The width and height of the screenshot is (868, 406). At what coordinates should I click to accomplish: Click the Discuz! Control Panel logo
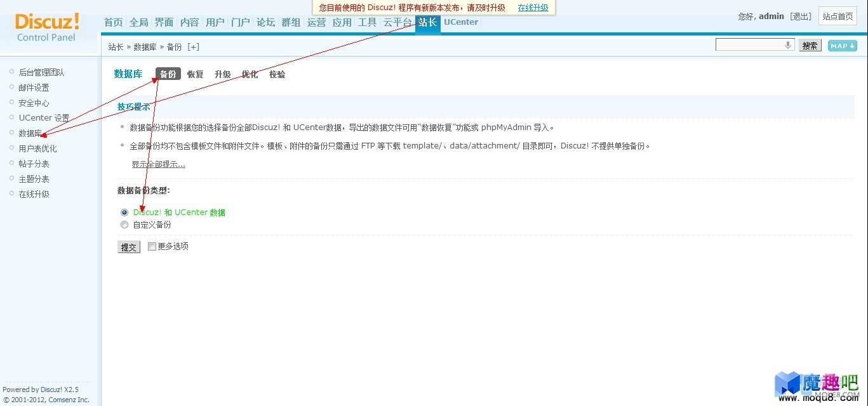pyautogui.click(x=47, y=27)
